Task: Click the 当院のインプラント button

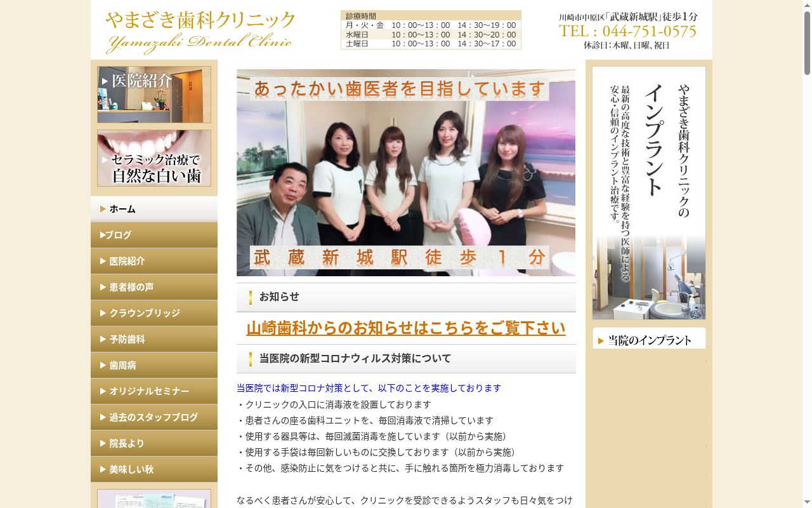Action: click(649, 338)
